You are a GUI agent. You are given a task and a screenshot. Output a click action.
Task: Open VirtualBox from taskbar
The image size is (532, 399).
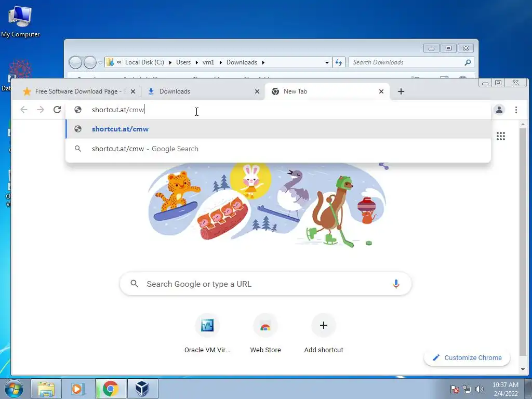pos(142,389)
